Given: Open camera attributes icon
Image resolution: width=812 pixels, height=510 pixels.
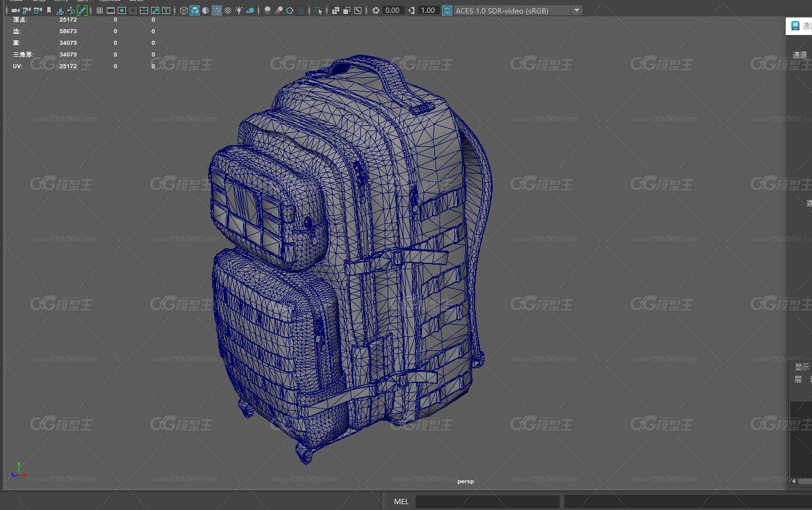Looking at the screenshot, I should pyautogui.click(x=37, y=10).
